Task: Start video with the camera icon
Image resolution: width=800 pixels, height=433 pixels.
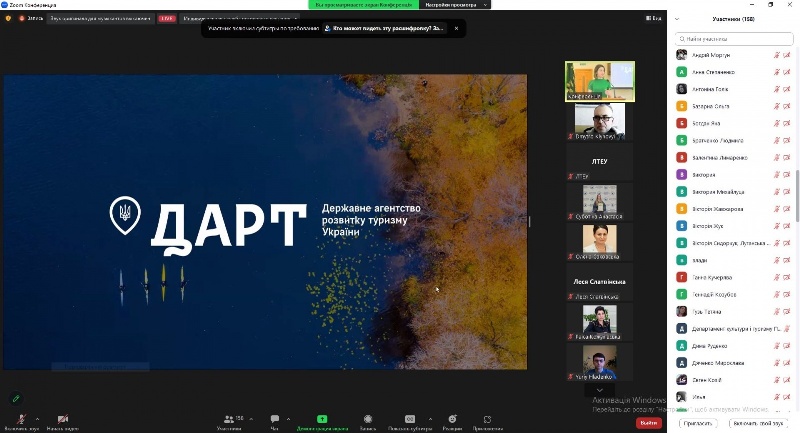Action: pos(62,418)
